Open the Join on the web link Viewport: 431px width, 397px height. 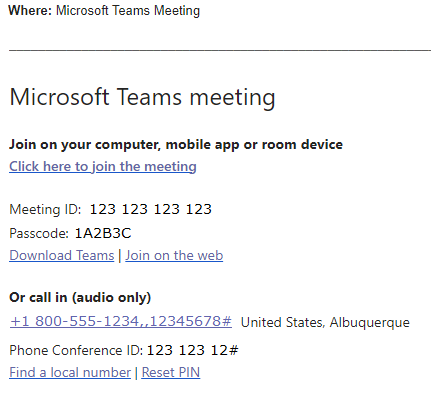(x=174, y=255)
